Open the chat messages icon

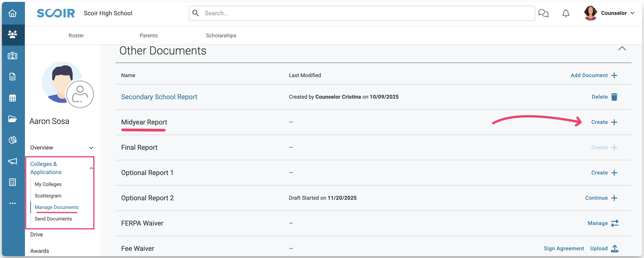pyautogui.click(x=543, y=13)
